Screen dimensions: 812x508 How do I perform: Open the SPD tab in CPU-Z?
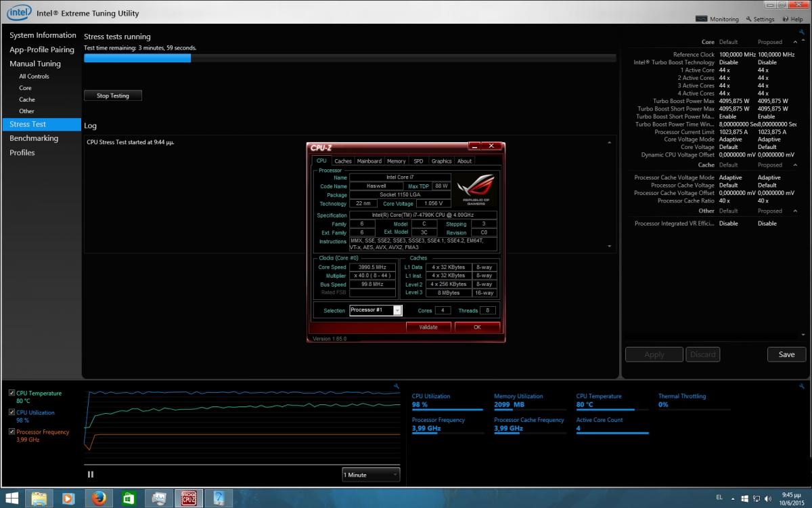click(418, 161)
